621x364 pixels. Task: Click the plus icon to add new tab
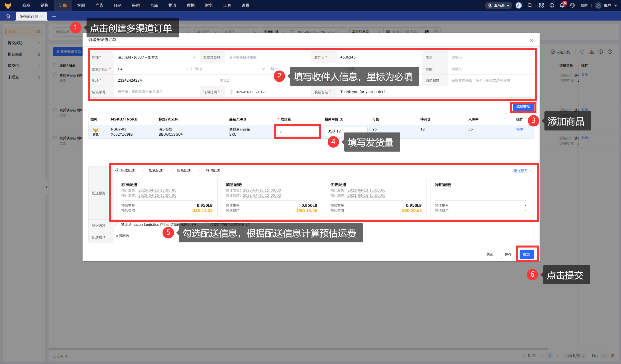pyautogui.click(x=54, y=16)
